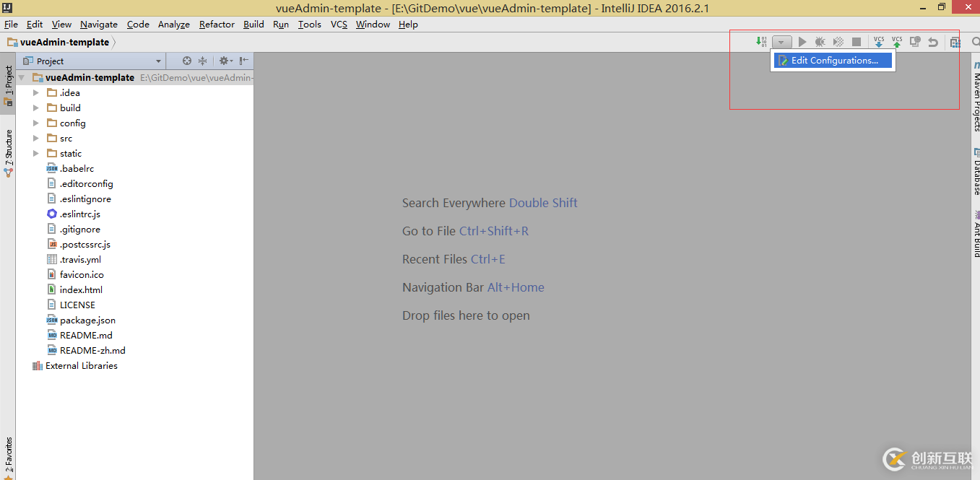
Task: Click Collapse All icon in Project panel
Action: [x=203, y=61]
